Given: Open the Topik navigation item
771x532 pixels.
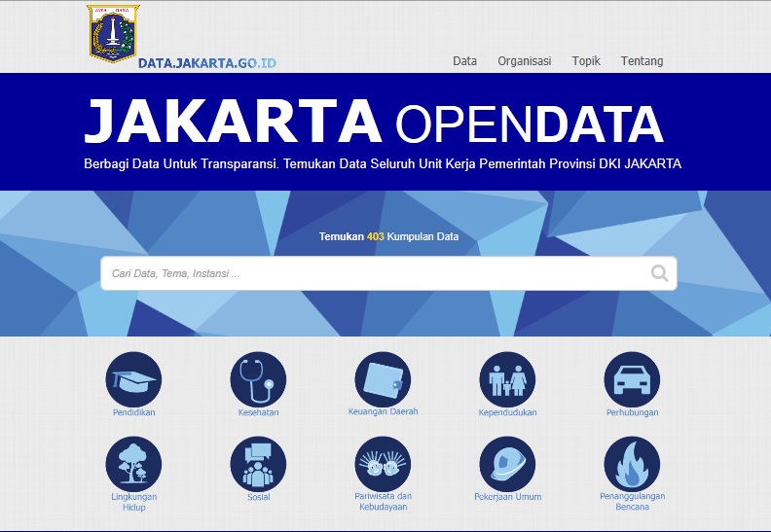Looking at the screenshot, I should pyautogui.click(x=586, y=61).
